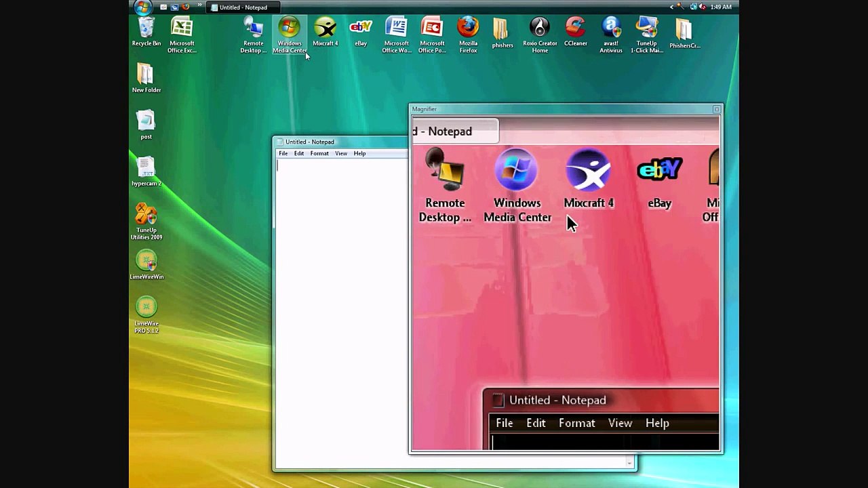Screen dimensions: 868x488
Task: Select the post file on desktop
Action: tap(146, 125)
